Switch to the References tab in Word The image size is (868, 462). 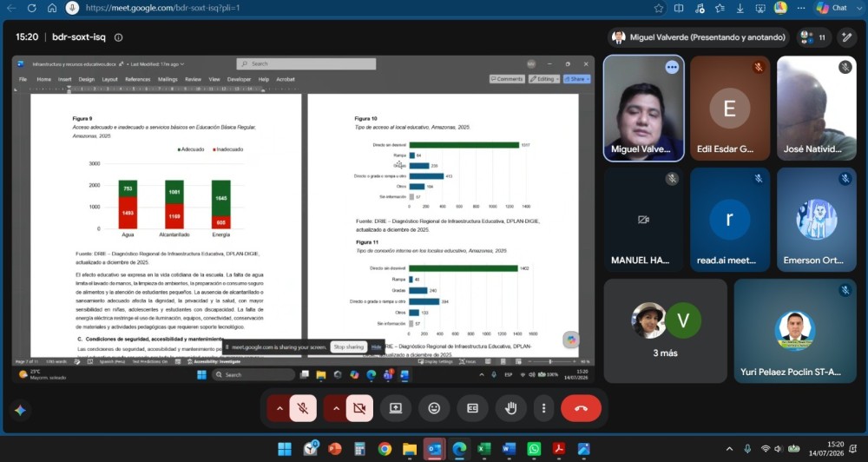pyautogui.click(x=137, y=79)
